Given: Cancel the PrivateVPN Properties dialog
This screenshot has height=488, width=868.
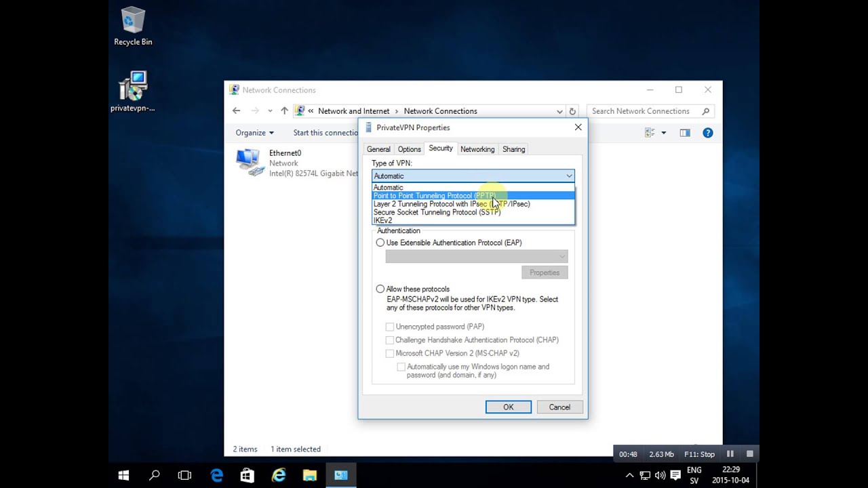Looking at the screenshot, I should 559,407.
